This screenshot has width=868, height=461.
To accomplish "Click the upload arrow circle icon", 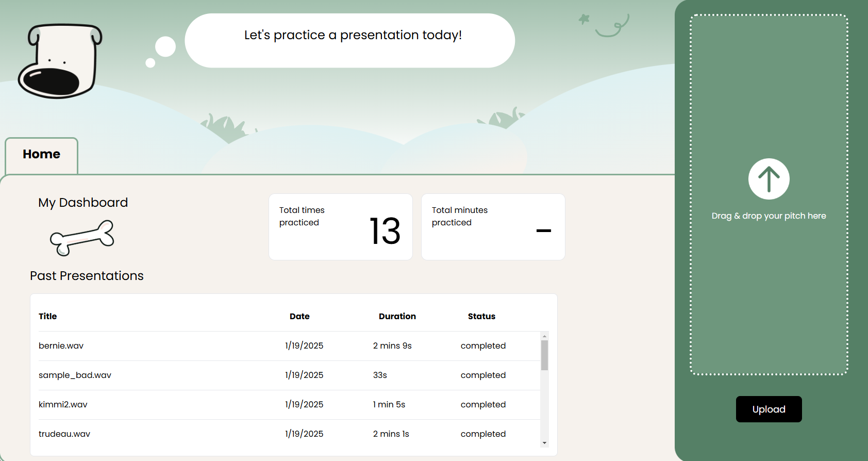I will point(769,179).
